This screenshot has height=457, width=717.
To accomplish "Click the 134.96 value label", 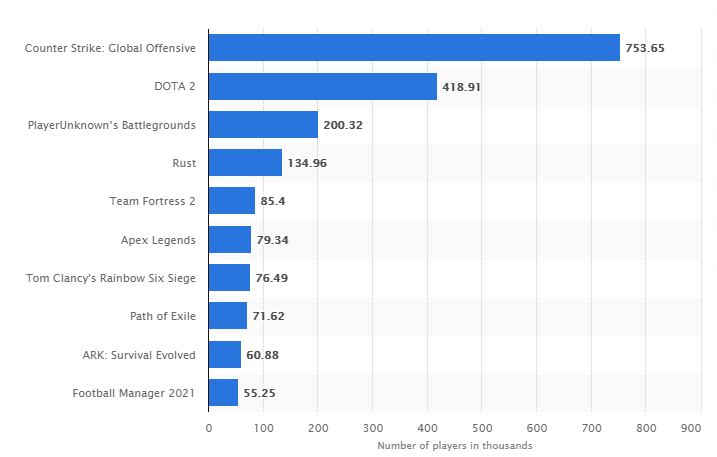I will pos(307,163).
